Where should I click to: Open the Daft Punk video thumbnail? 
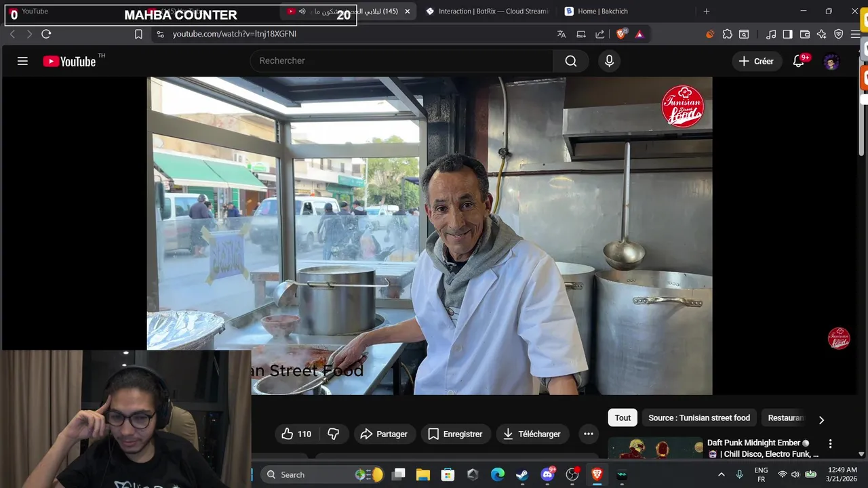point(656,449)
